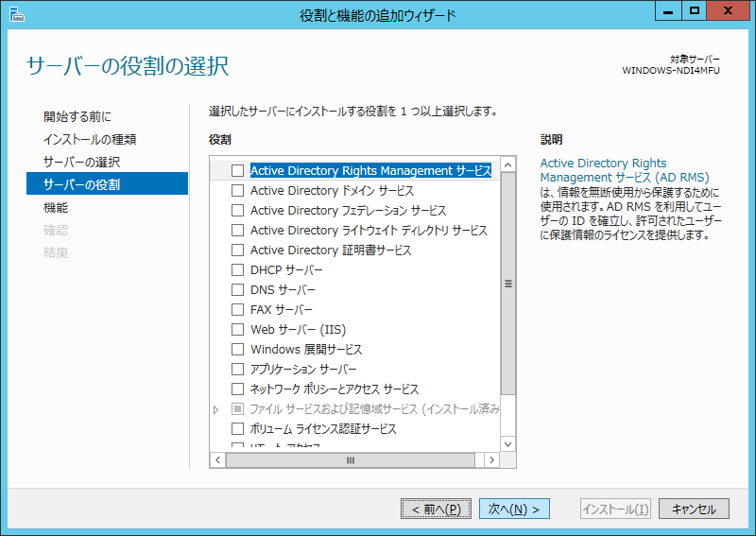Viewport: 756px width, 536px height.
Task: Open インストールの種類 step in sidebar
Action: [x=90, y=140]
